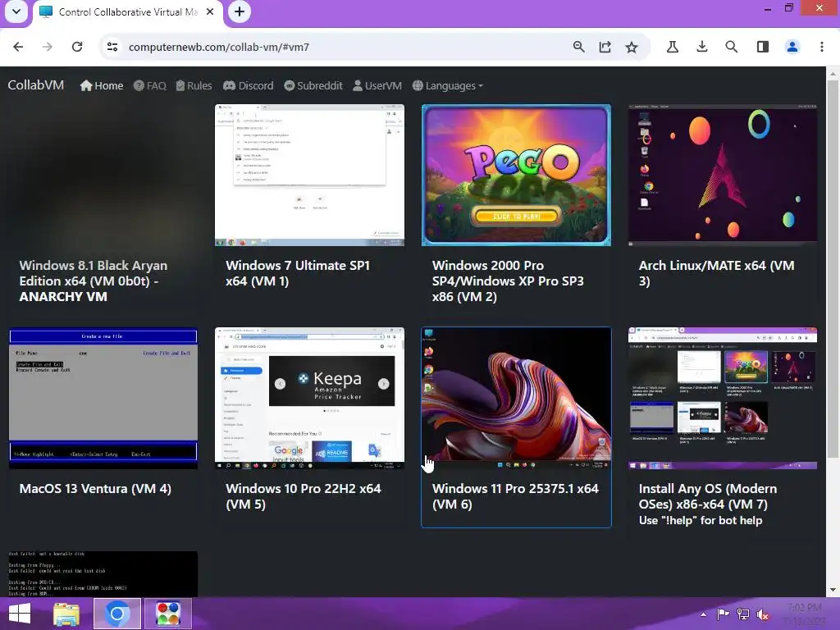
Task: Click the scrollbar up arrow
Action: click(x=833, y=73)
